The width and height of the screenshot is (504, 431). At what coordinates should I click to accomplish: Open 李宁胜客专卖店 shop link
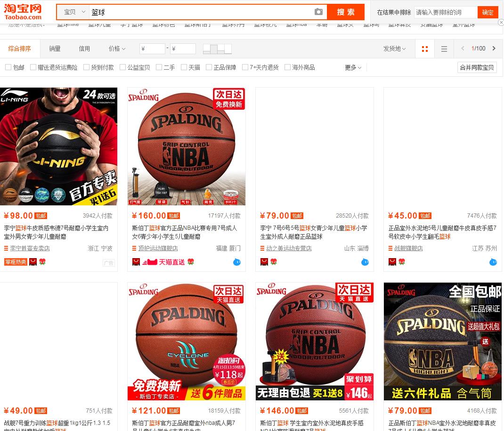[x=30, y=248]
